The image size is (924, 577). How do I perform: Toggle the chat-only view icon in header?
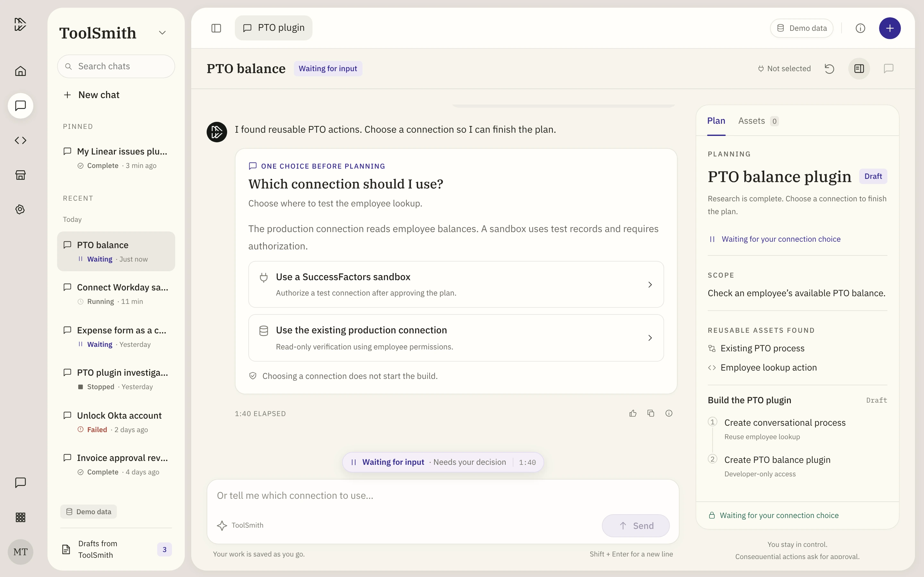coord(888,69)
